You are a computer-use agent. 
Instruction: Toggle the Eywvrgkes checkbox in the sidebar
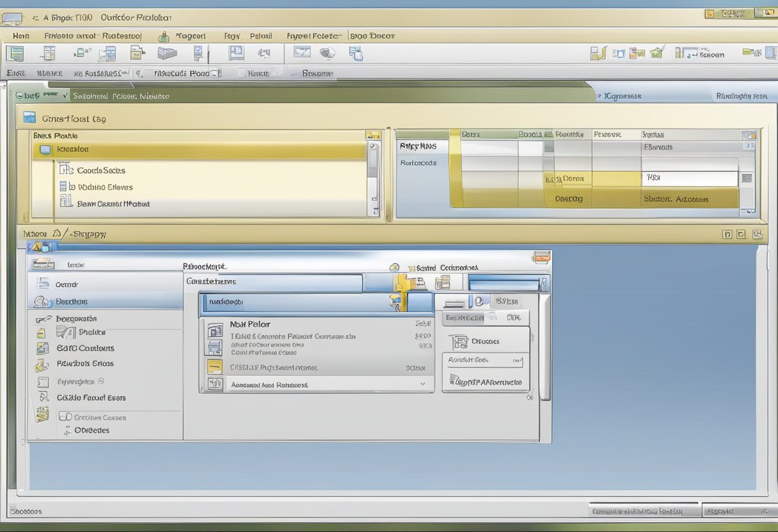43,382
